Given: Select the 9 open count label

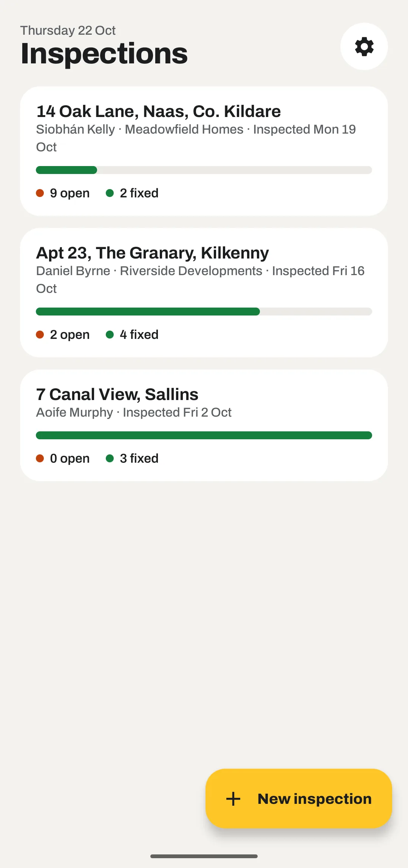Looking at the screenshot, I should pos(70,193).
